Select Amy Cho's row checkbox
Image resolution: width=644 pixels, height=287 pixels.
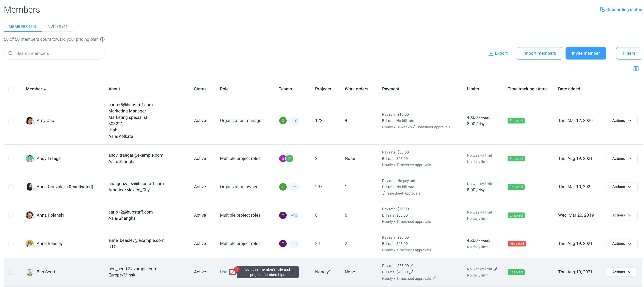tap(11, 121)
